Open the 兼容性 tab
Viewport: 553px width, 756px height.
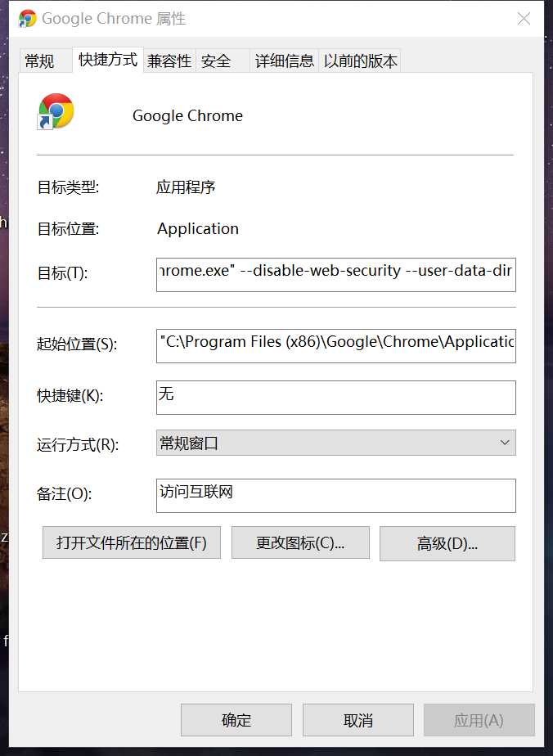[169, 61]
